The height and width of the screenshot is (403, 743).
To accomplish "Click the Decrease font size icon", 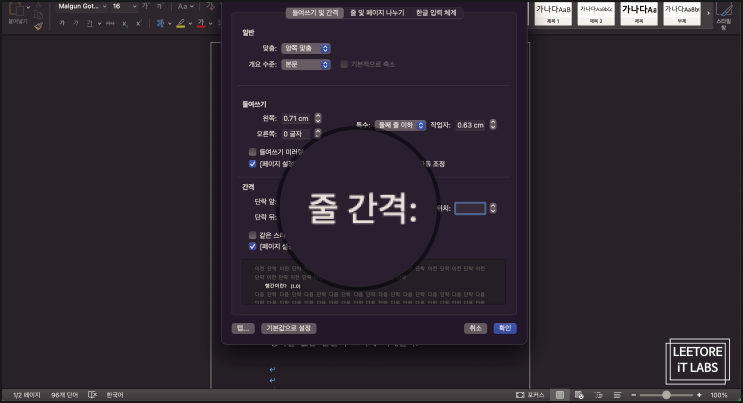I will 160,6.
